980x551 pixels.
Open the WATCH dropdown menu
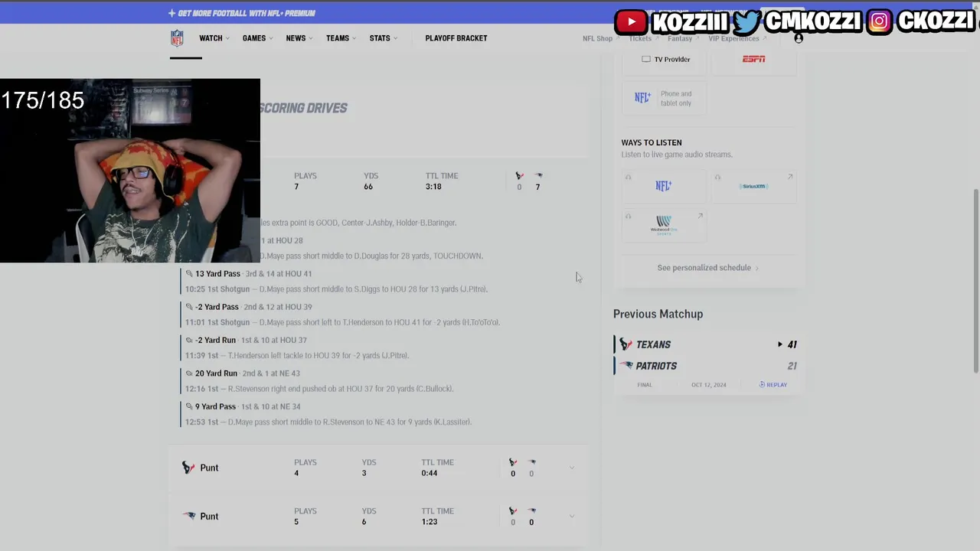(214, 38)
